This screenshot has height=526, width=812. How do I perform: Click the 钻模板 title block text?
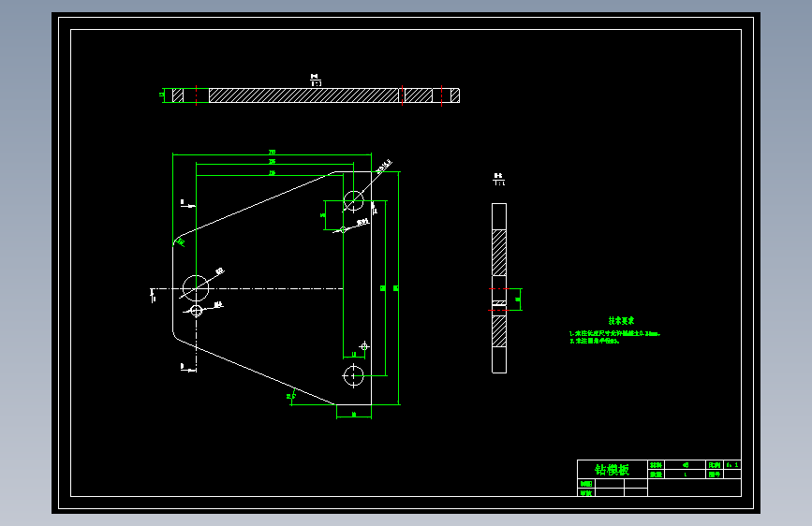point(612,470)
